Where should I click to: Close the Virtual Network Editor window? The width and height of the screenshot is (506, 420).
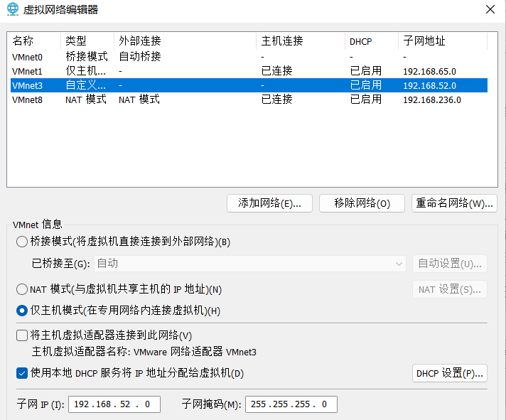[490, 9]
